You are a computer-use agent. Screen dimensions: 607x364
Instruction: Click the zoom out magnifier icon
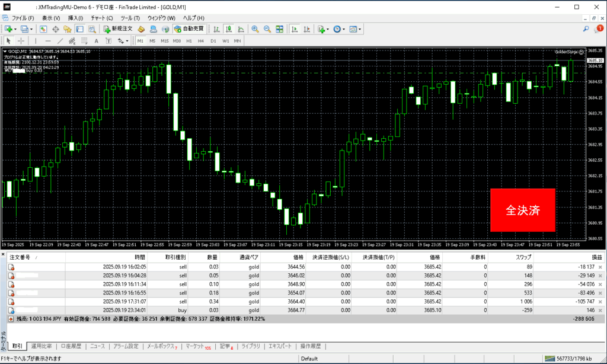(x=267, y=28)
